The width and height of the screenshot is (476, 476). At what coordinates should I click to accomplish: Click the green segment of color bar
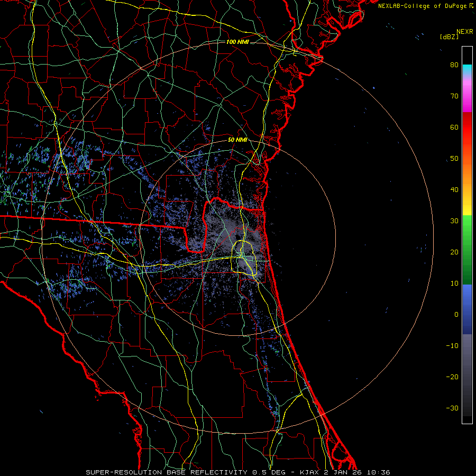[467, 250]
